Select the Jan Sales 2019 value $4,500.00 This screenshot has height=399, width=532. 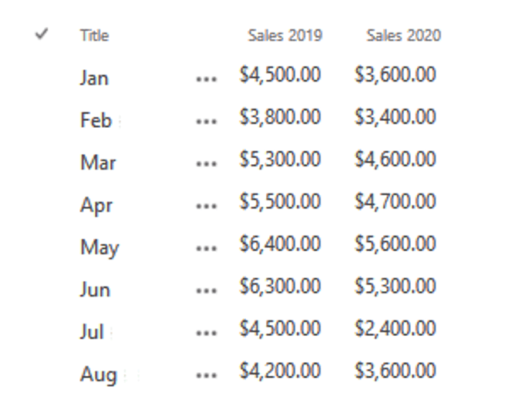click(x=280, y=74)
